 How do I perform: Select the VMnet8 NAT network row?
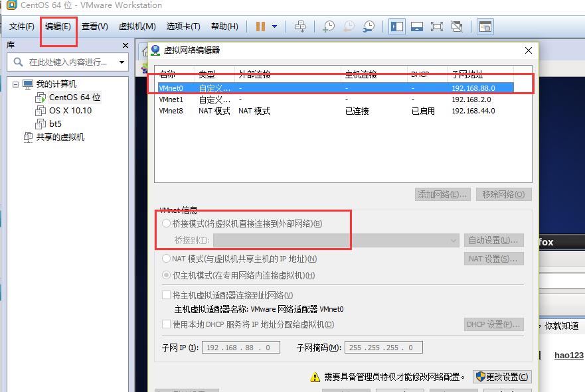336,111
